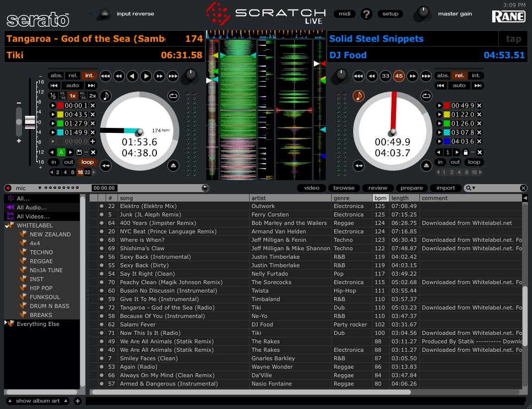Adjust the master gain knob

tap(423, 12)
